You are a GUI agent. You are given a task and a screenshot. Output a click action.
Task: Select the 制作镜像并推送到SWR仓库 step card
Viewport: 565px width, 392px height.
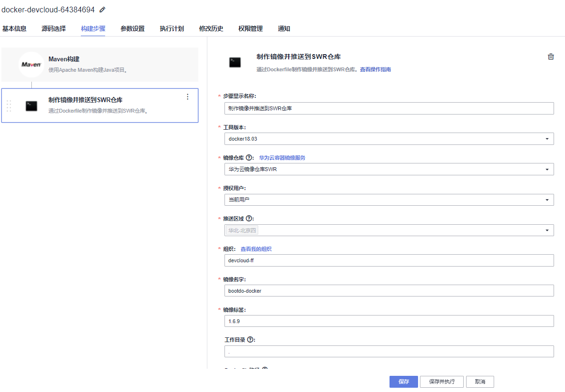[100, 105]
